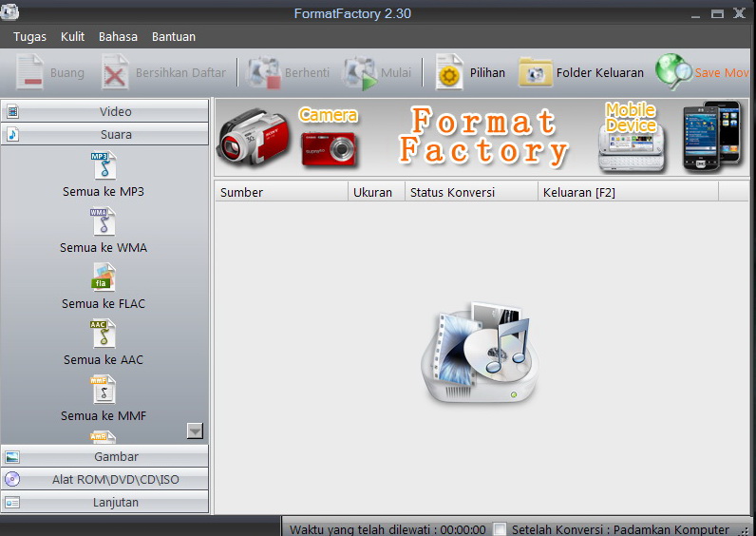Sort by the Ukuran column header
The image size is (756, 536).
pos(376,192)
